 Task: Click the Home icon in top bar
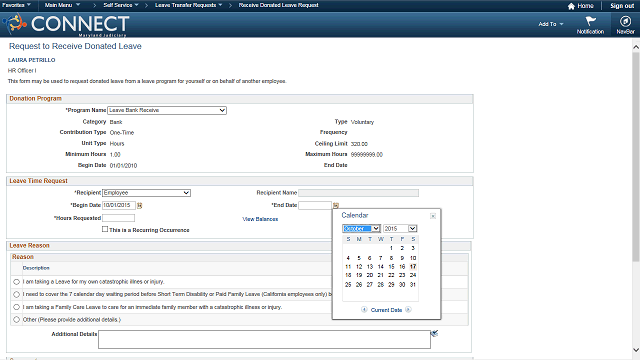tap(571, 6)
